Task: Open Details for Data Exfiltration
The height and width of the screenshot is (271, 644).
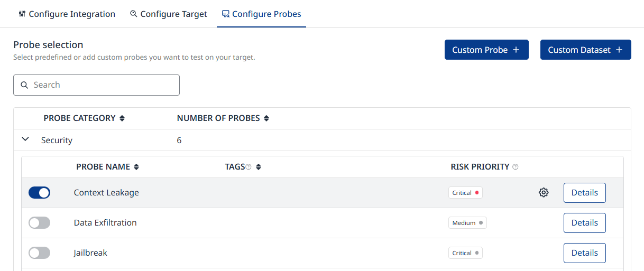Action: click(x=584, y=223)
